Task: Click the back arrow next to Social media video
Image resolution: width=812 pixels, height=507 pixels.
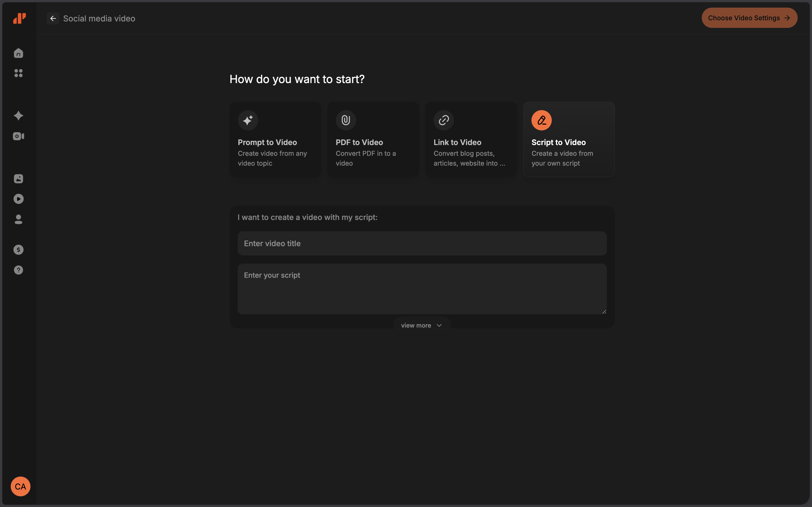Action: point(53,18)
